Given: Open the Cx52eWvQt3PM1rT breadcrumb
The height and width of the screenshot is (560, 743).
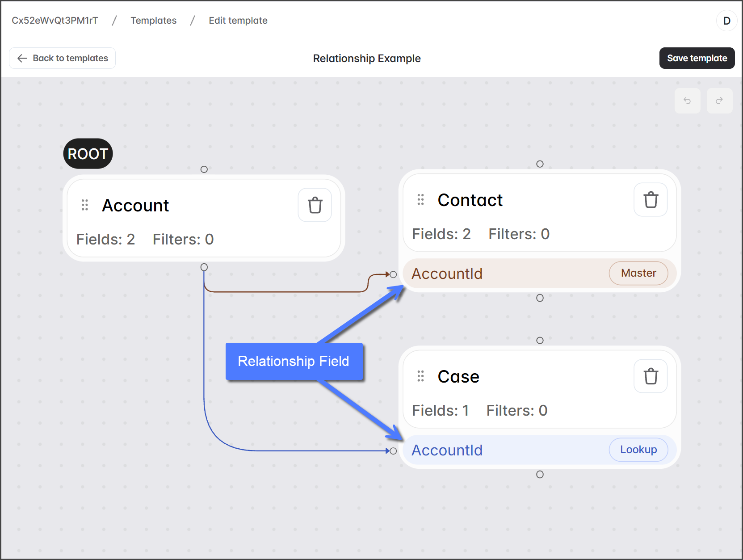Looking at the screenshot, I should click(x=55, y=21).
